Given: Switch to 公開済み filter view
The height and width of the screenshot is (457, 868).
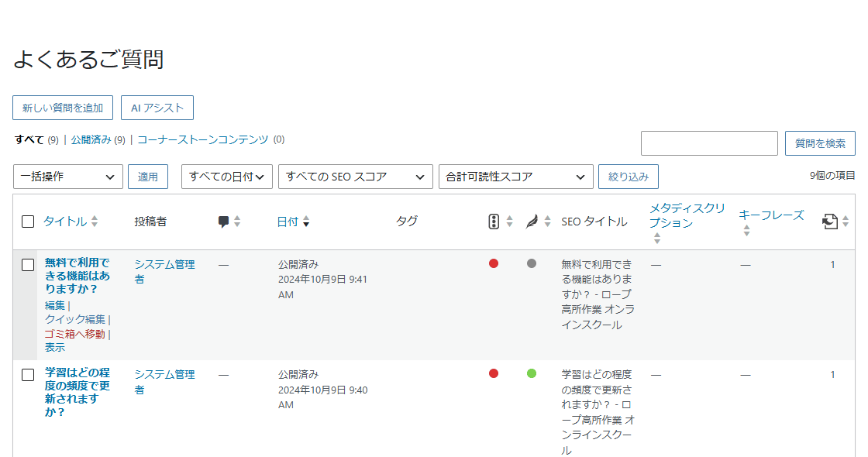Looking at the screenshot, I should [91, 140].
